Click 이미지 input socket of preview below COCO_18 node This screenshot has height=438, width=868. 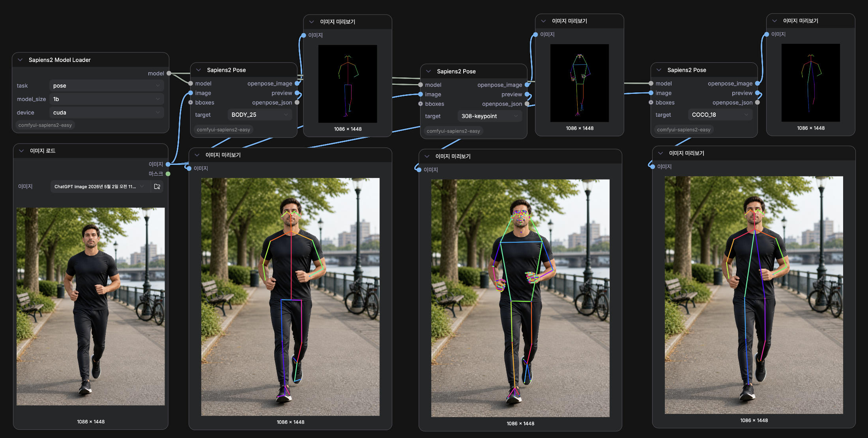tap(653, 167)
